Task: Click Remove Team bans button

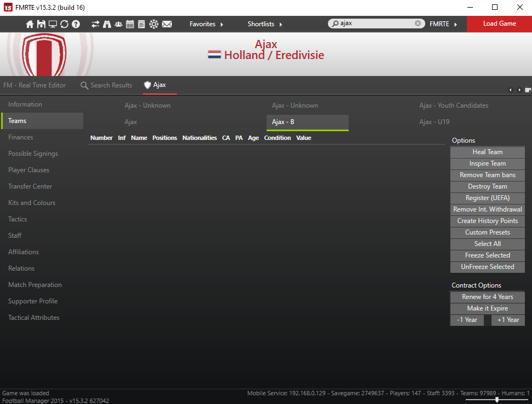Action: click(x=487, y=175)
